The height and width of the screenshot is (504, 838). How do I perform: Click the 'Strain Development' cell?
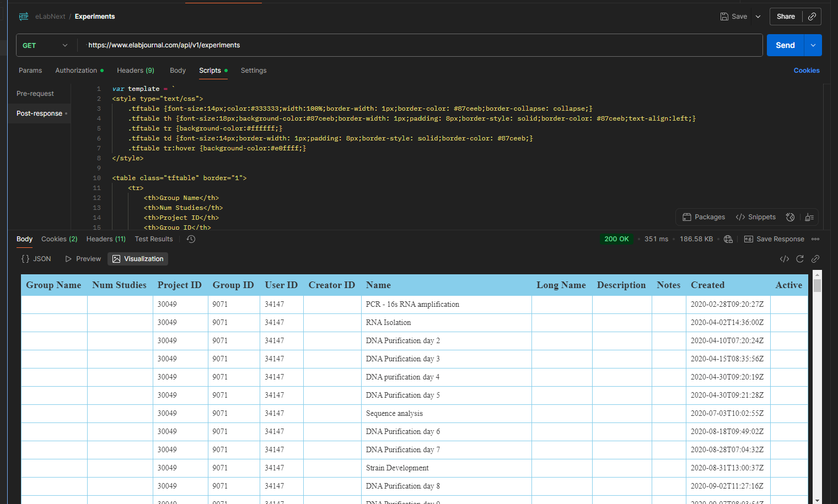pos(446,468)
